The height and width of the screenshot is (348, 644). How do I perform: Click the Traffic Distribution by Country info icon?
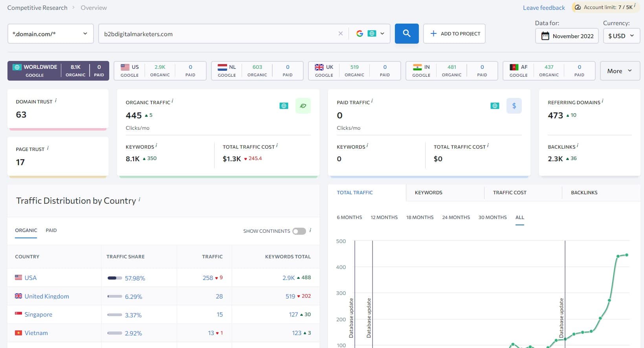(139, 199)
